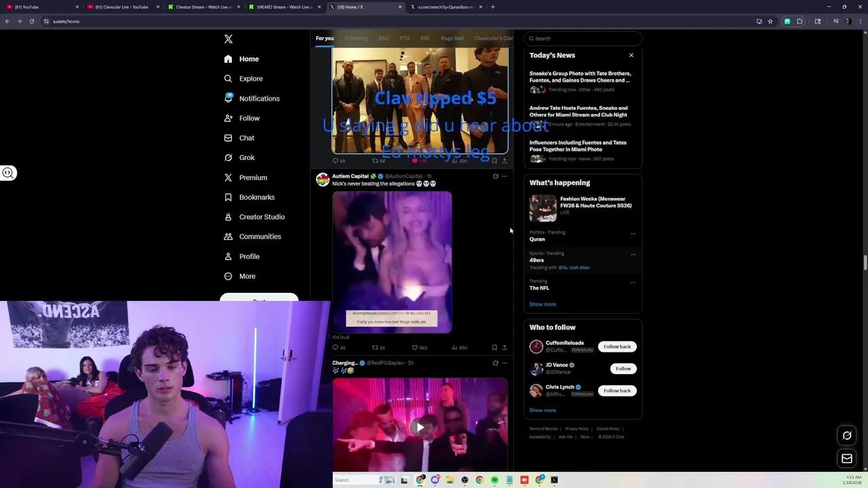The width and height of the screenshot is (868, 488).
Task: Open Fashion Weeks event thumbnail
Action: point(542,208)
